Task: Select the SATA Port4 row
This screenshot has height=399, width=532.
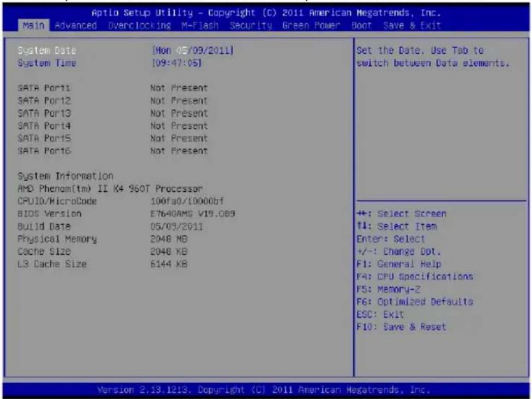Action: click(113, 126)
